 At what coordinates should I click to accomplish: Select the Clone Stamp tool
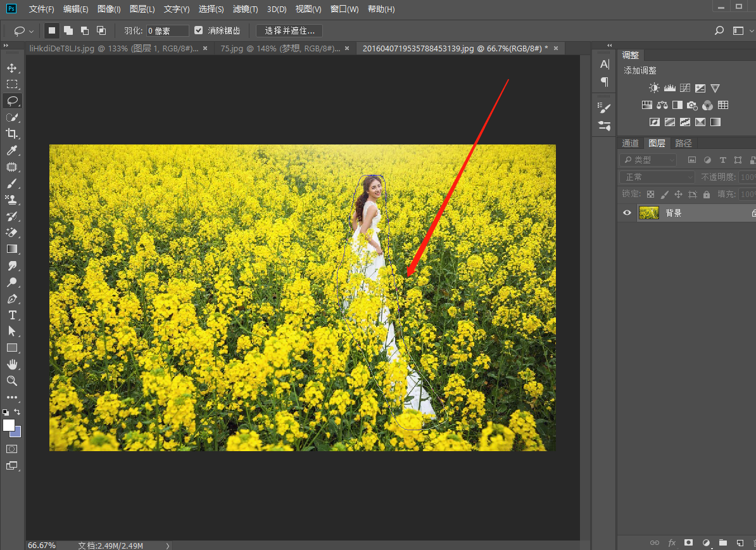(12, 200)
